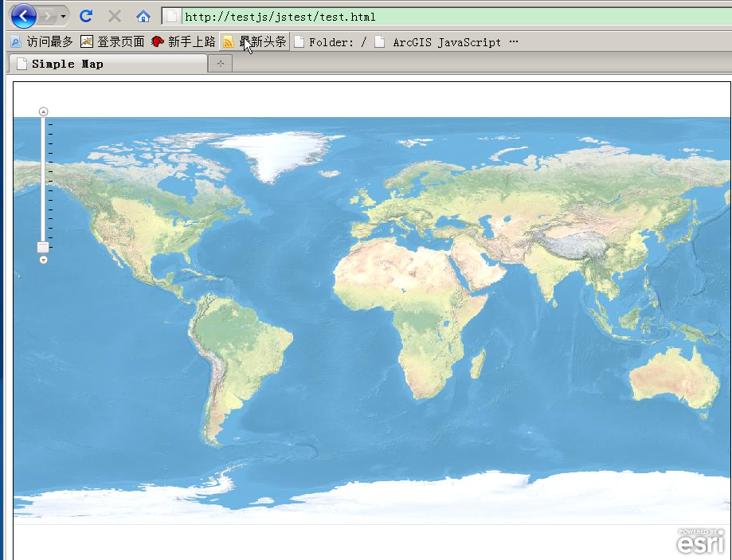Expand the 最新头条 feed bookmark
This screenshot has height=560, width=732.
(x=254, y=41)
